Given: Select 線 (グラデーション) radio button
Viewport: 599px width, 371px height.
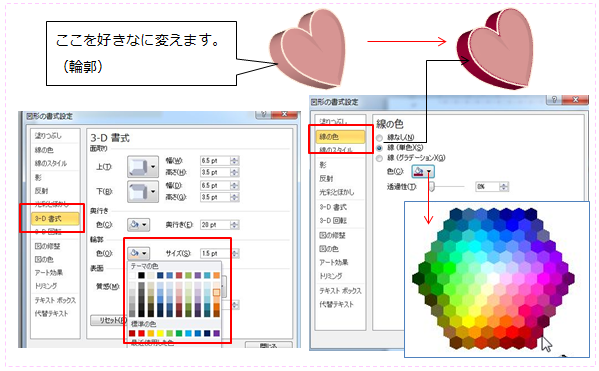Looking at the screenshot, I should (379, 158).
